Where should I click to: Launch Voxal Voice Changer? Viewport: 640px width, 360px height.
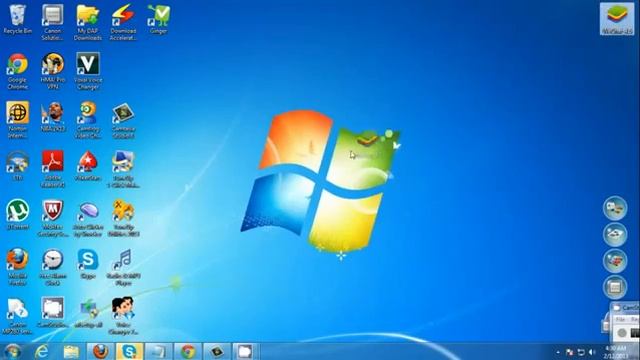[88, 71]
